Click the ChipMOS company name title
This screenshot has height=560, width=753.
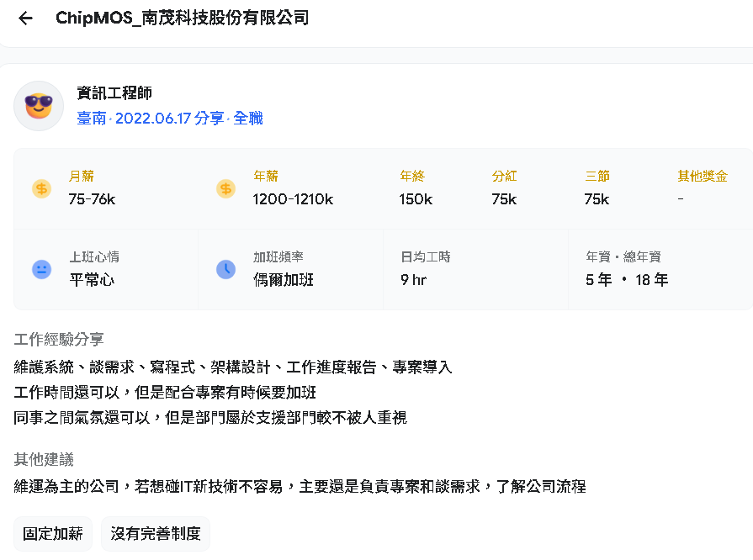tap(182, 18)
